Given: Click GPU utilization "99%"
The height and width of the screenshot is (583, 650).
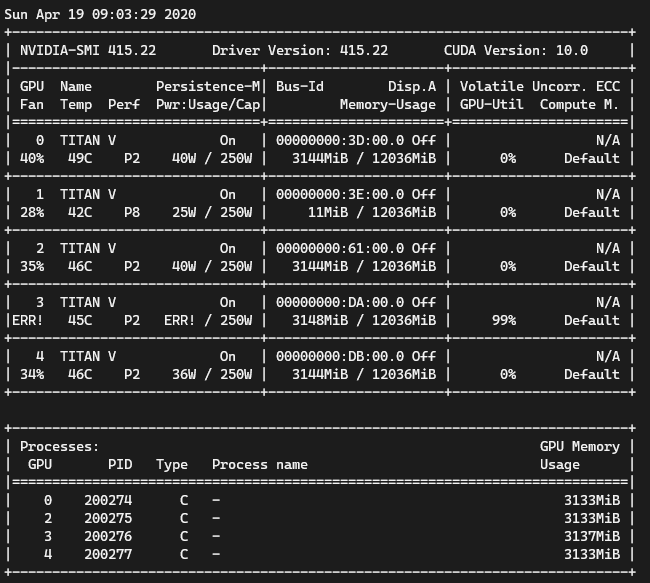Looking at the screenshot, I should (504, 321).
